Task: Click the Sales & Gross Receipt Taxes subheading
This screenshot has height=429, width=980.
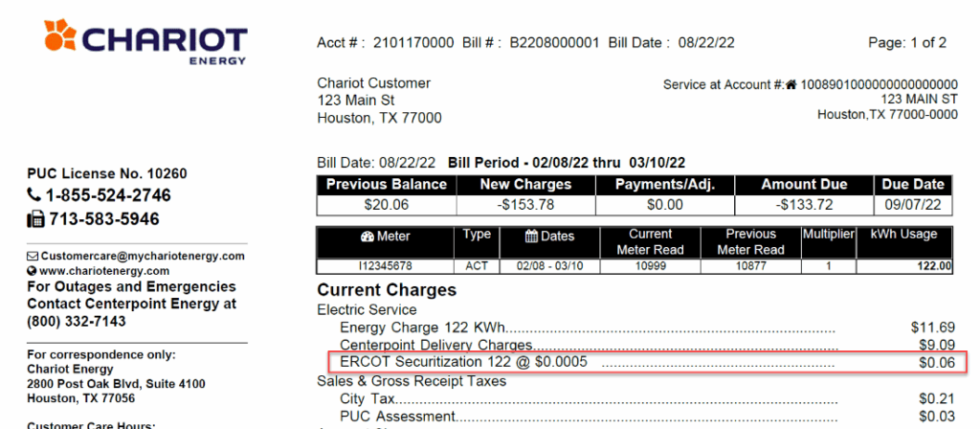Action: click(x=412, y=381)
